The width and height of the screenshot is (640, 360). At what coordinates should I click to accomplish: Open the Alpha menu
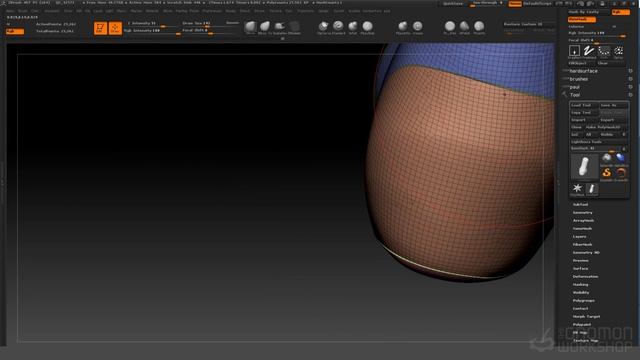[10, 11]
